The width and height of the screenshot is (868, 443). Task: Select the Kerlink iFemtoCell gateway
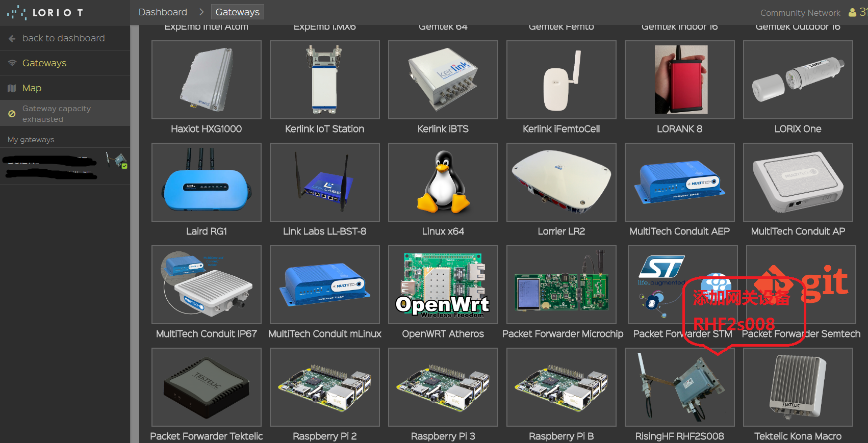(561, 80)
